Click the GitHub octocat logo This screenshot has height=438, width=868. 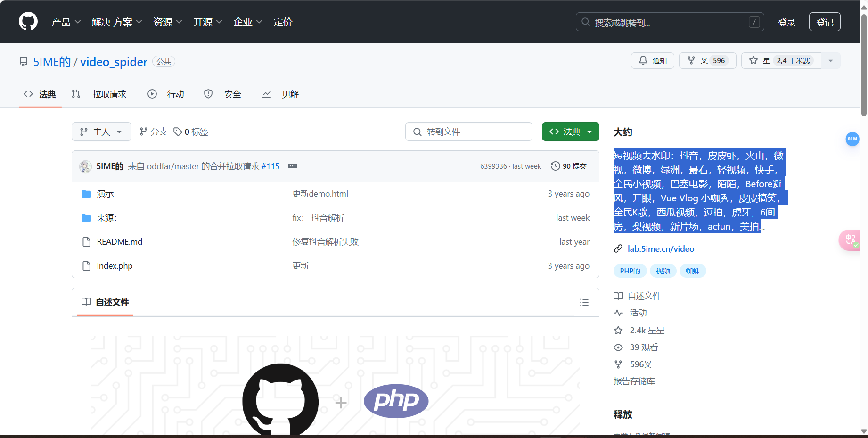pos(28,21)
